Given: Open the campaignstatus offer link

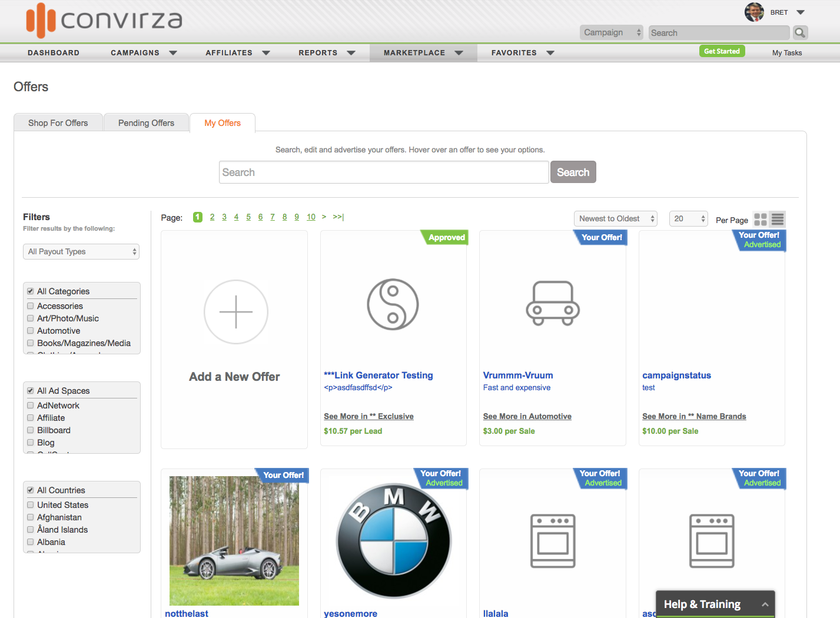Looking at the screenshot, I should coord(677,376).
